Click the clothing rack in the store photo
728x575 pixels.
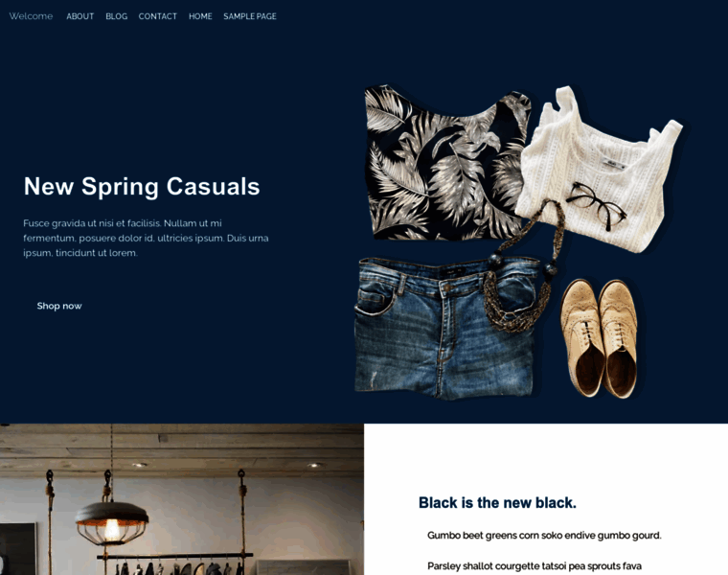(x=175, y=563)
